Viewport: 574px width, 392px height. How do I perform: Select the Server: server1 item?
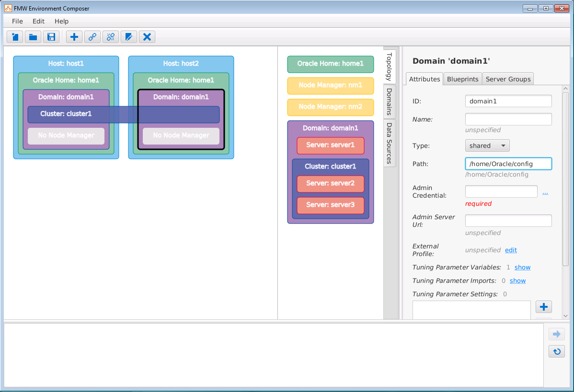(x=331, y=146)
